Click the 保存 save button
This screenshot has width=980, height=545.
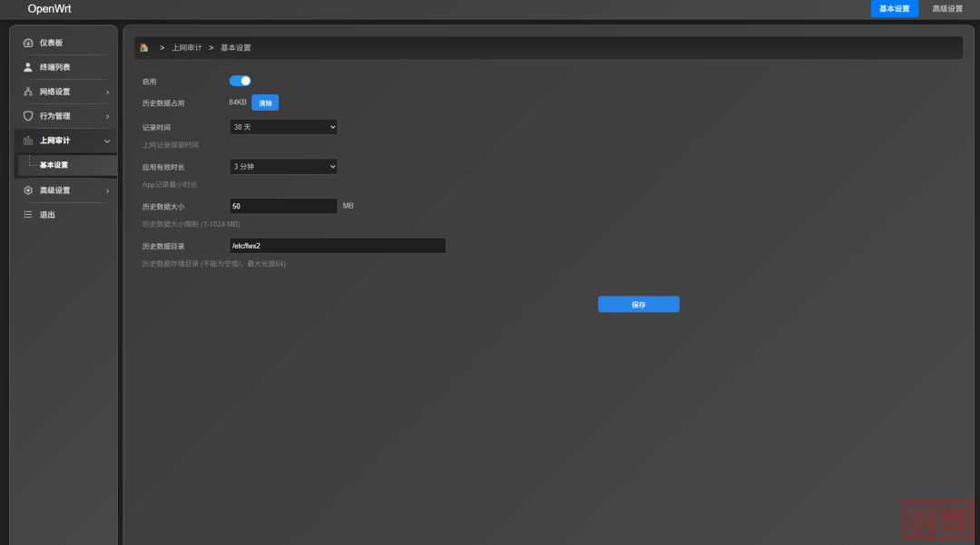pos(638,305)
